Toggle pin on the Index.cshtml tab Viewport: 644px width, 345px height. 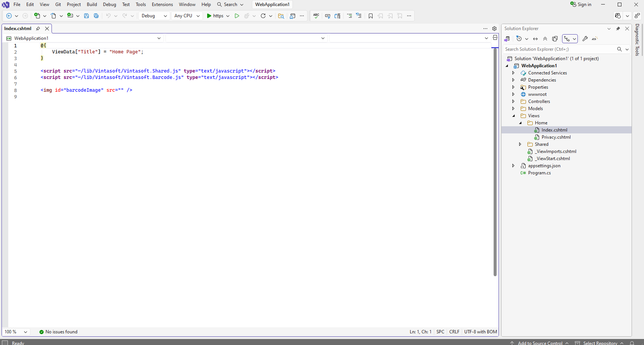tap(38, 29)
